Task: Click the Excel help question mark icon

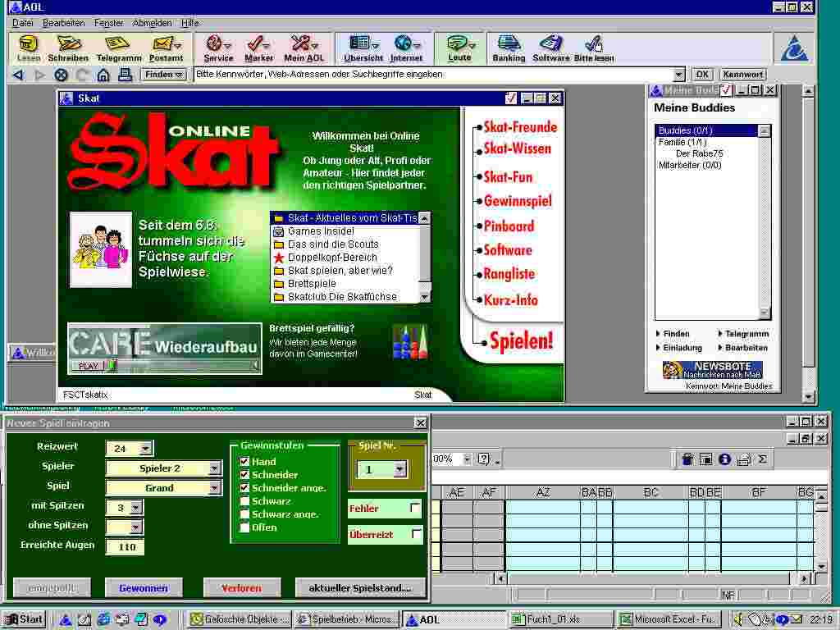Action: 484,459
